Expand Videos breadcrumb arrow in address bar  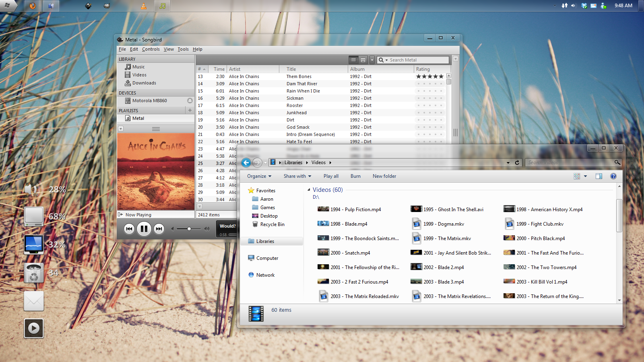330,162
